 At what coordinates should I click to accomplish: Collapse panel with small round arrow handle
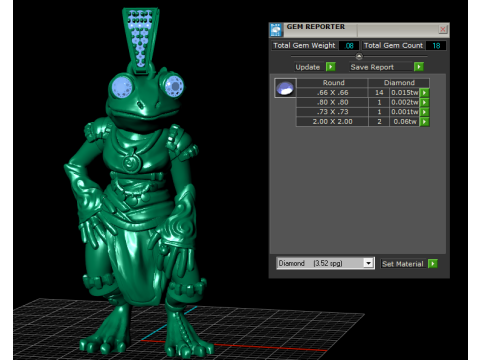tap(359, 56)
